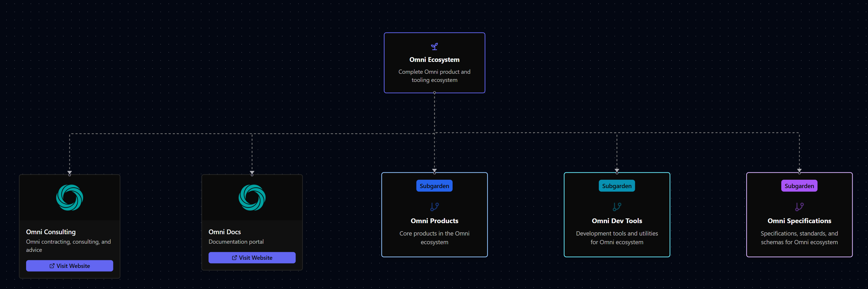Open the Omni Dev Tools subgarden title
868x289 pixels.
[x=617, y=221]
